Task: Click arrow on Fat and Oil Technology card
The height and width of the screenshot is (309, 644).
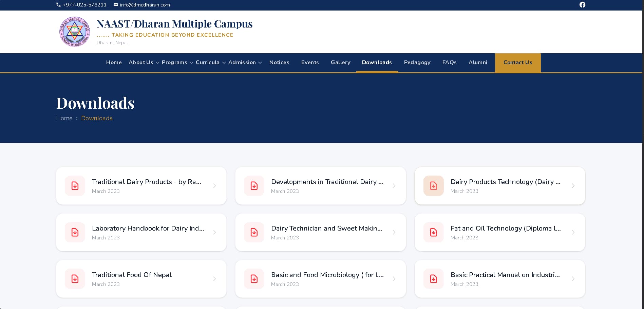Action: [x=573, y=232]
